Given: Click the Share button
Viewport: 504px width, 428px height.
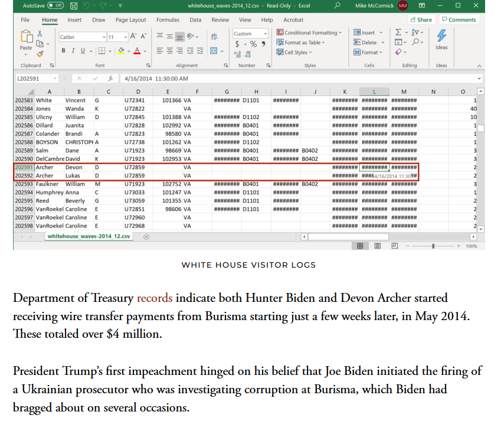Looking at the screenshot, I should click(421, 19).
